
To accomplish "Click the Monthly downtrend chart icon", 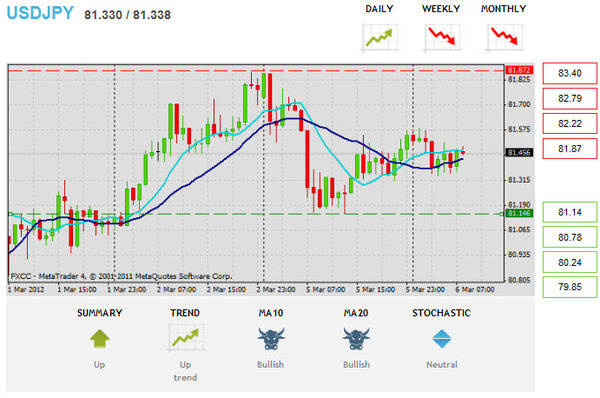I will [504, 38].
